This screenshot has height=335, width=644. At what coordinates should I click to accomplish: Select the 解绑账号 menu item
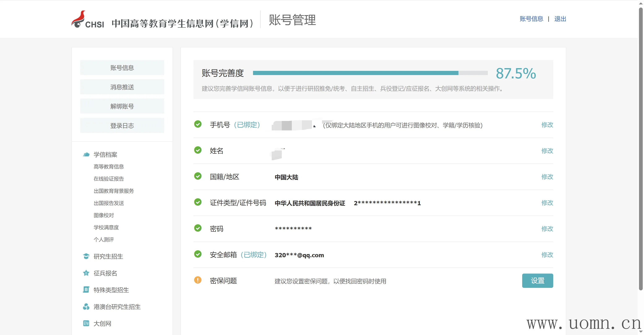click(x=122, y=106)
